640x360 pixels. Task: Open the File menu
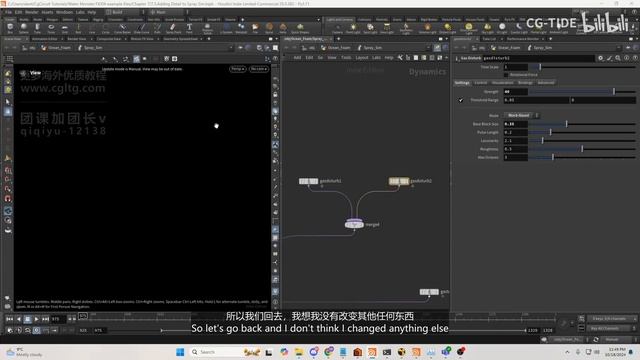click(8, 12)
